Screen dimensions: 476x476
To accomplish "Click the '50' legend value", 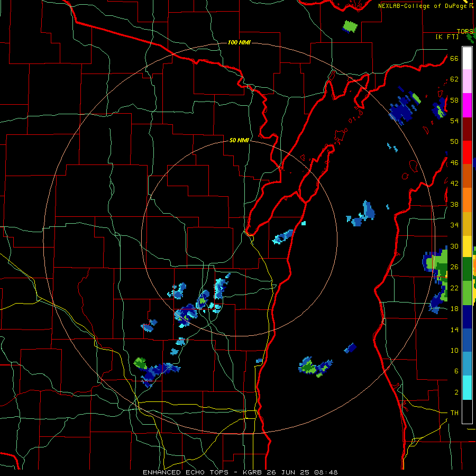I will (x=454, y=142).
